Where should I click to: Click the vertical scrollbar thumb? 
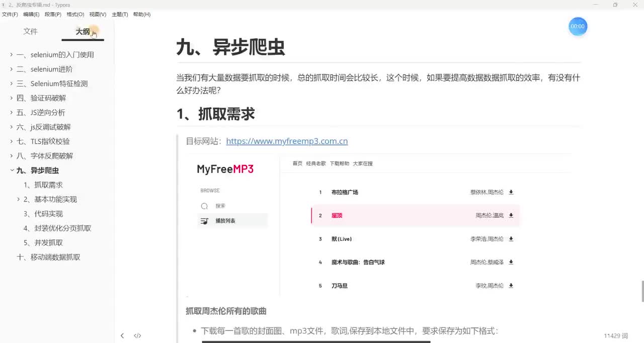[642, 291]
